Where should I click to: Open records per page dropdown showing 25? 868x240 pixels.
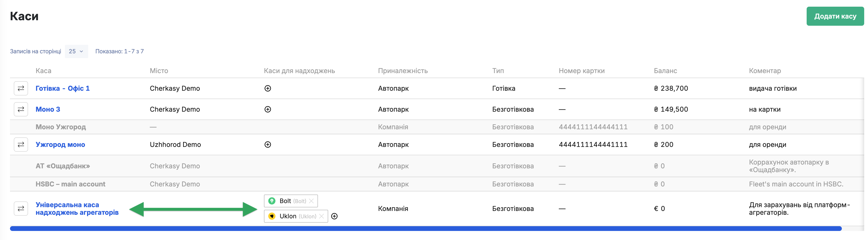click(x=76, y=51)
